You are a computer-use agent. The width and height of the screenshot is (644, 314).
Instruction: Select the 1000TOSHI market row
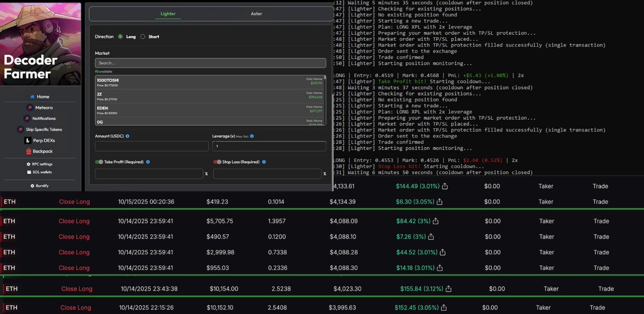(x=210, y=82)
